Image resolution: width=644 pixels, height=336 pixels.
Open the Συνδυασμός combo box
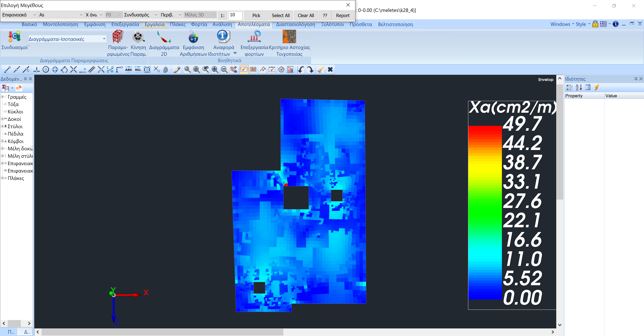(141, 15)
